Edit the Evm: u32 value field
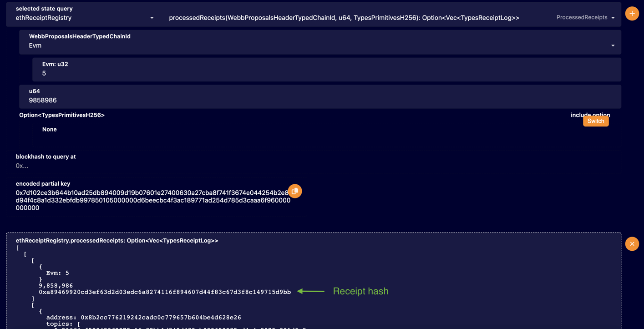 [x=327, y=70]
